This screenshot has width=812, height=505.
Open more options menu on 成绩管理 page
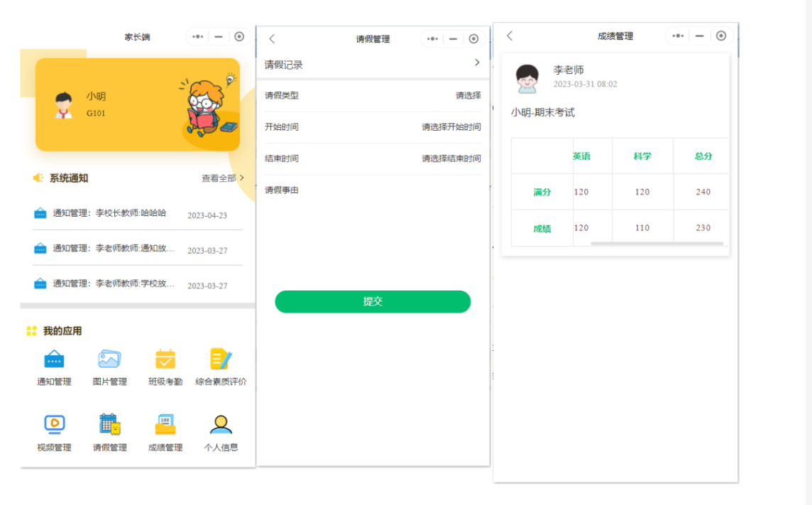(678, 36)
